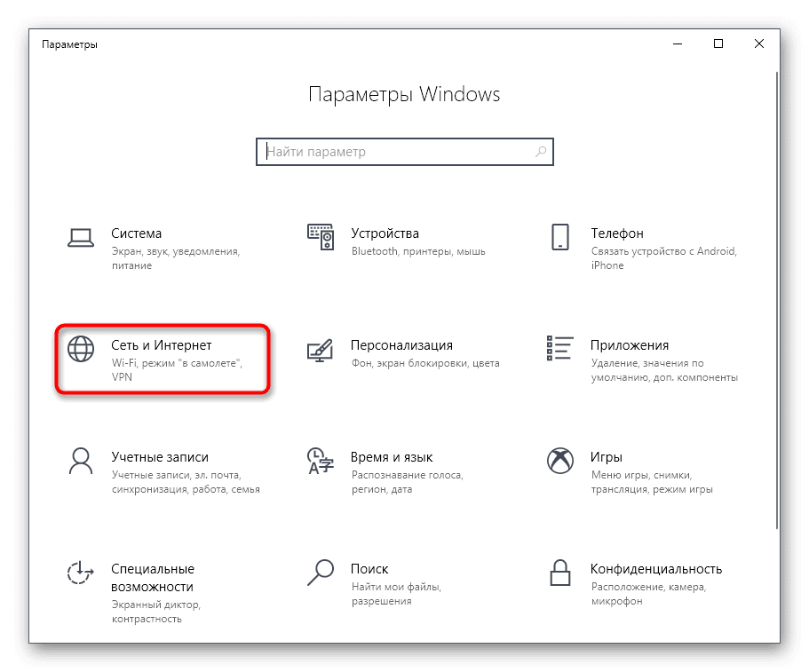809x672 pixels.
Task: Open the Персонализация settings title
Action: point(402,345)
